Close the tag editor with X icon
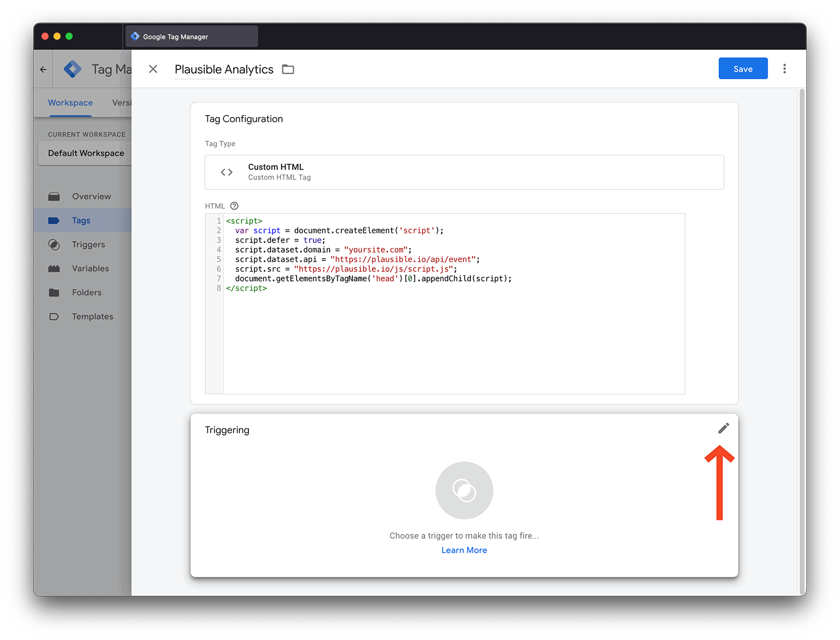The width and height of the screenshot is (840, 640). point(153,69)
